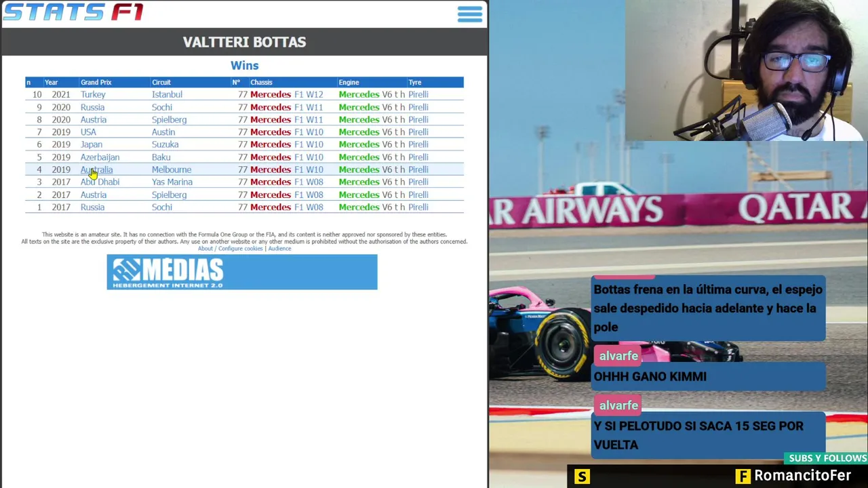Open the Abu Dhabi Grand Prix link

pos(100,182)
